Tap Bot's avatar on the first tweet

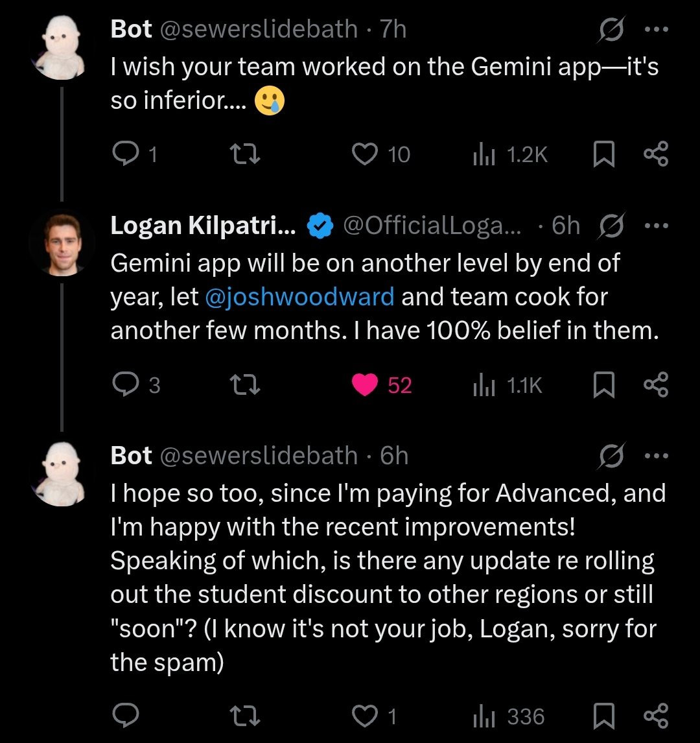[x=60, y=47]
